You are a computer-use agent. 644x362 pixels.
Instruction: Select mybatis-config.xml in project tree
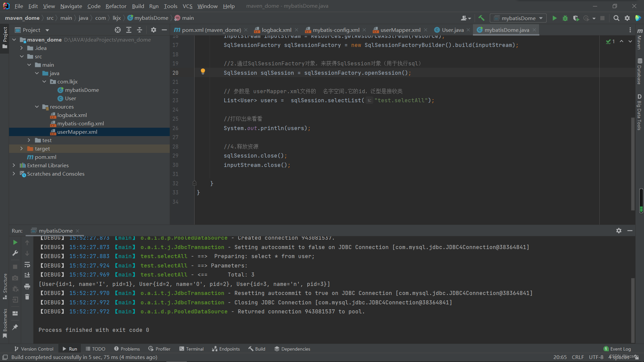point(80,123)
